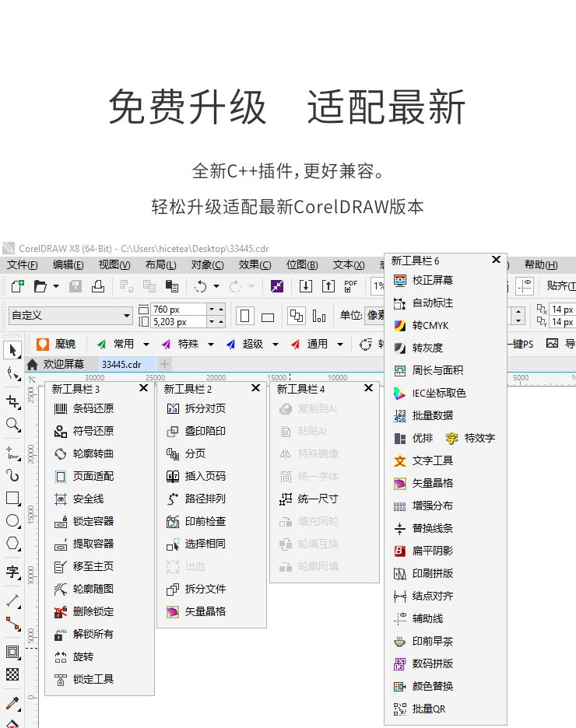This screenshot has height=728, width=576.
Task: Open the 文件(F) menu
Action: [23, 264]
